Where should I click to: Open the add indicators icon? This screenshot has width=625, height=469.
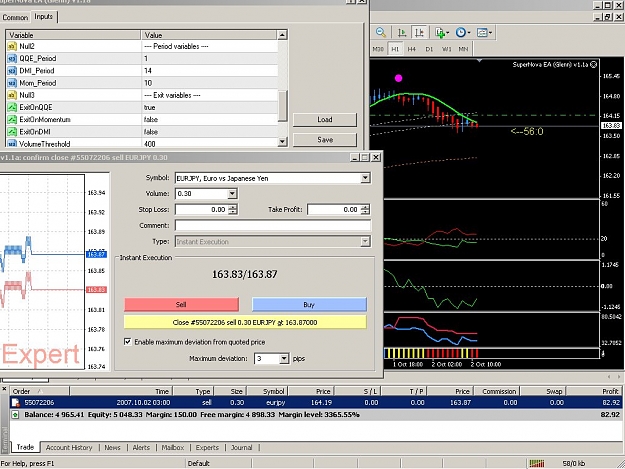click(x=442, y=33)
